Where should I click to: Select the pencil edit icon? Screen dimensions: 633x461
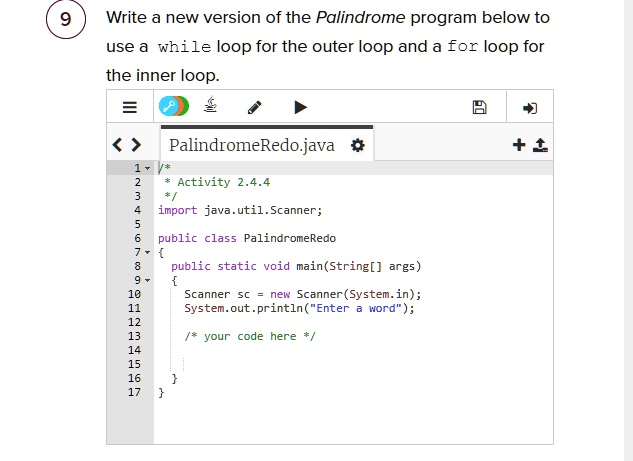(255, 107)
